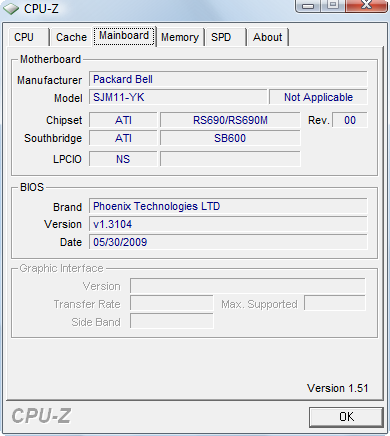This screenshot has height=436, width=390.
Task: Click the CPU-Z title bar app icon
Action: 11,8
